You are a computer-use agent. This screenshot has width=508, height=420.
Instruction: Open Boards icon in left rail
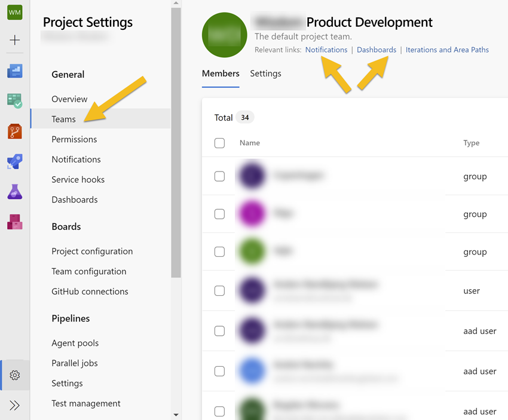point(15,101)
